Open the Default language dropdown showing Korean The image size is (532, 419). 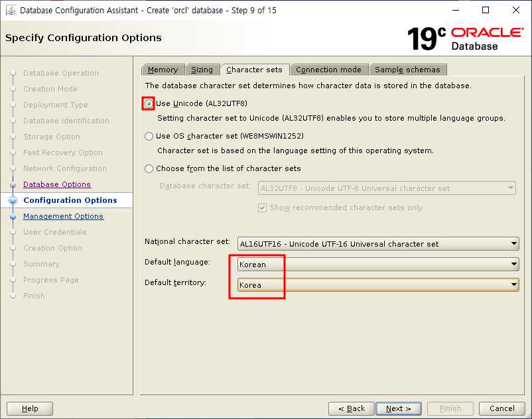coord(378,264)
